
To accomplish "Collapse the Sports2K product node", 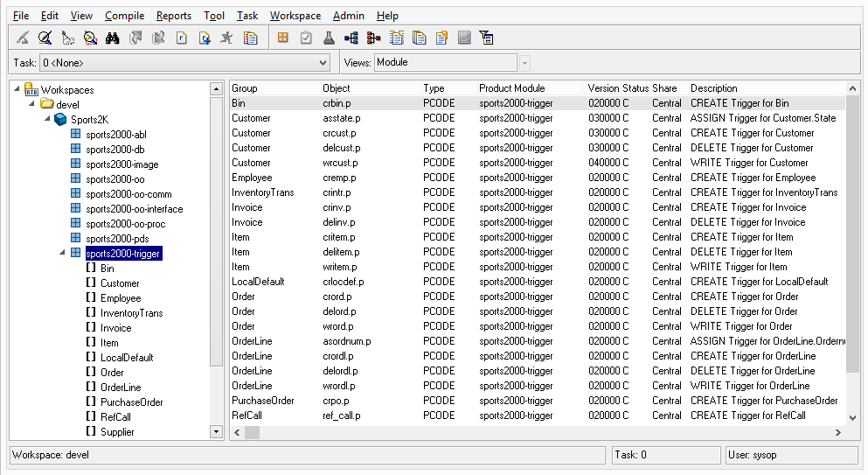I will (x=47, y=119).
